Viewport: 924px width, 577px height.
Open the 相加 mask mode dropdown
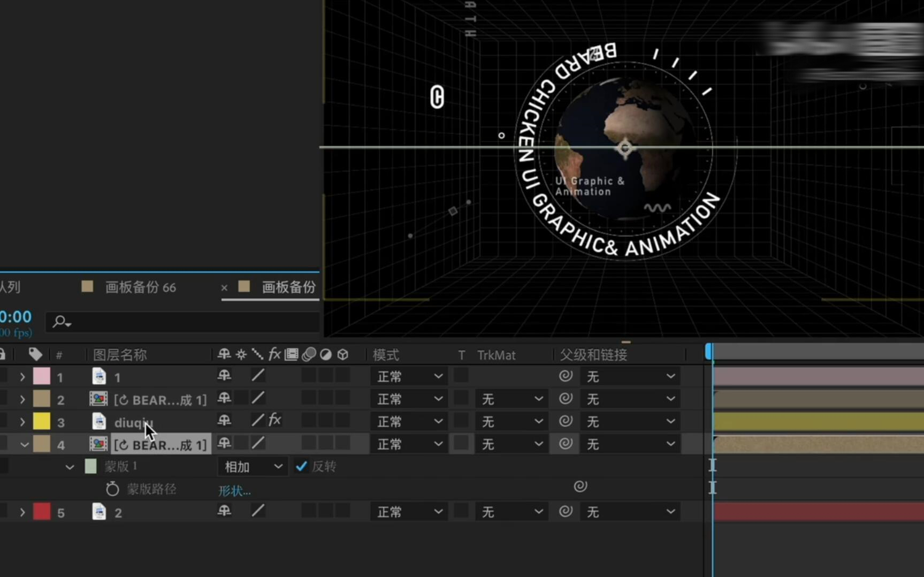point(253,467)
